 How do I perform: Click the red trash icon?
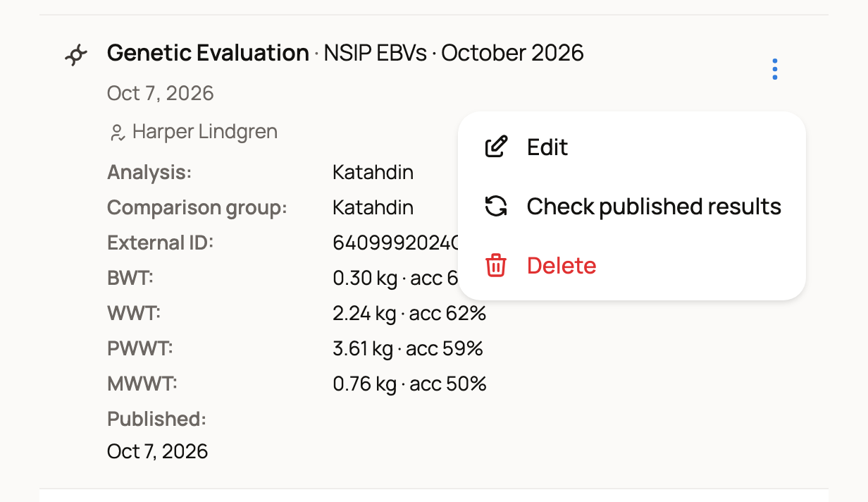497,265
